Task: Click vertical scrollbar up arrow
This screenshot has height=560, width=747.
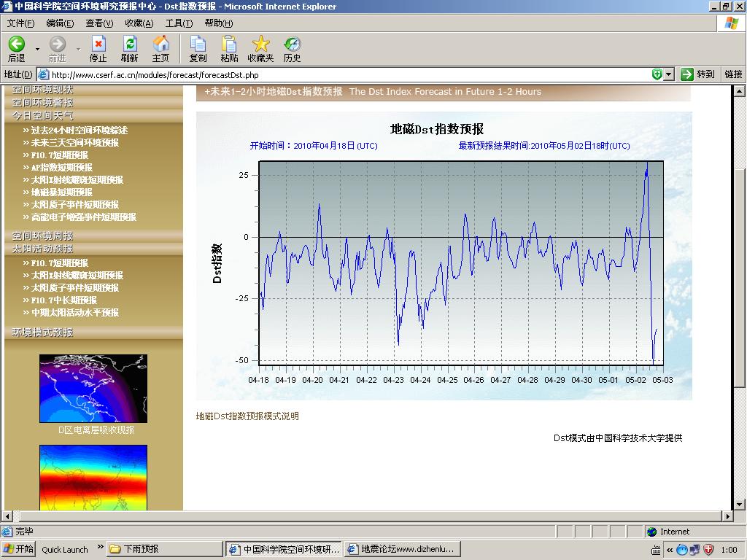Action: click(x=739, y=91)
